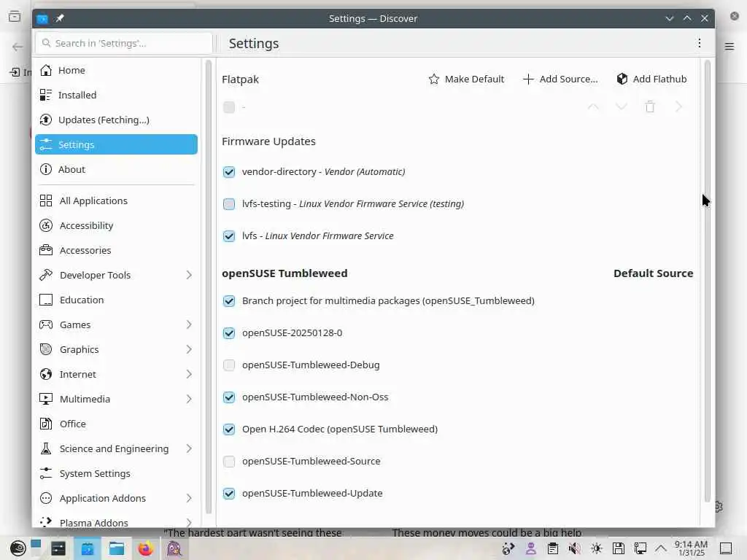Viewport: 747px width, 560px height.
Task: Uncheck lvfs Linux Vendor Firmware Service
Action: click(228, 236)
